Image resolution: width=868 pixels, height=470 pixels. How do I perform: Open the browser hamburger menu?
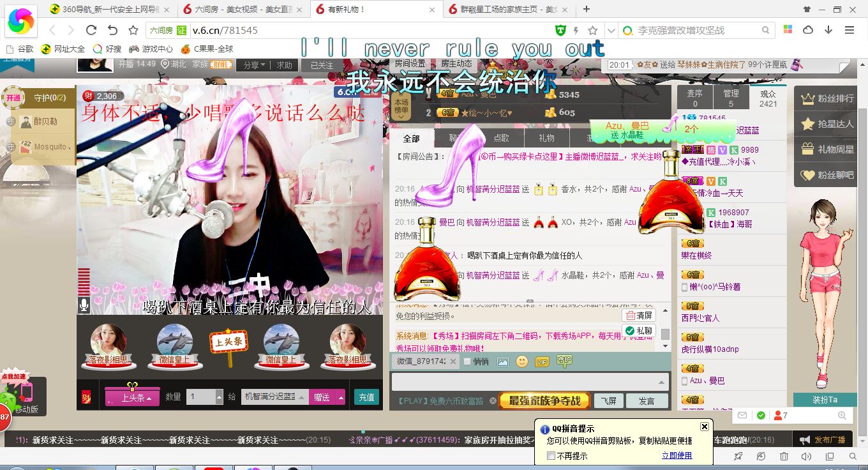pos(849,30)
